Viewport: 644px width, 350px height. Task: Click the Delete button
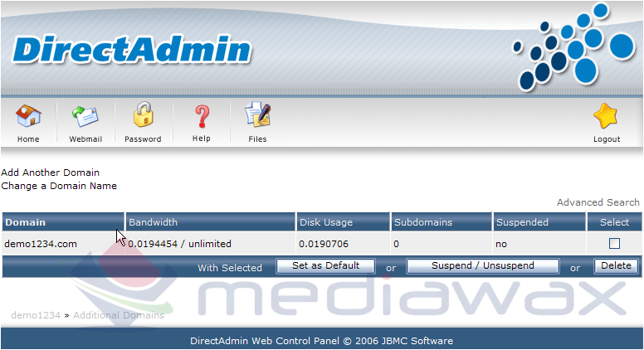[616, 266]
